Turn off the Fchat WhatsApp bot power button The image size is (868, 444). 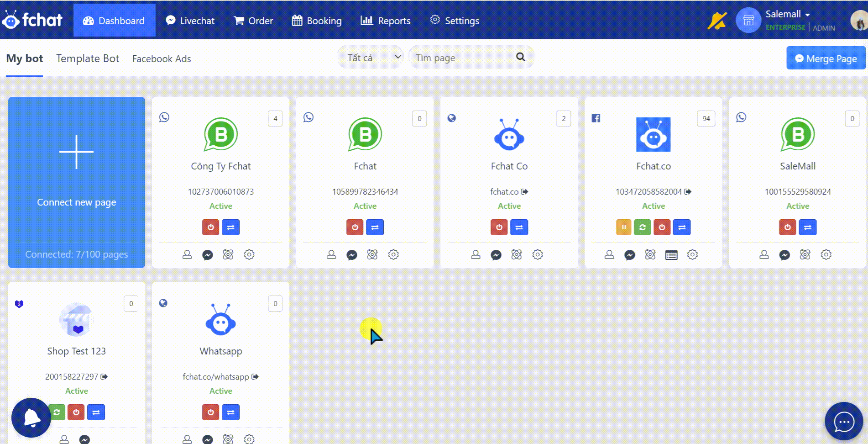coord(355,227)
